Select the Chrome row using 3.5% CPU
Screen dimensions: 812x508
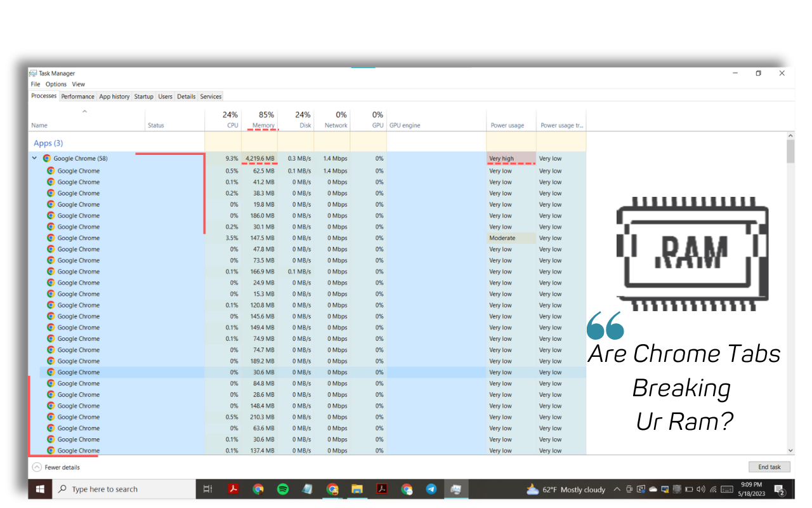click(307, 238)
